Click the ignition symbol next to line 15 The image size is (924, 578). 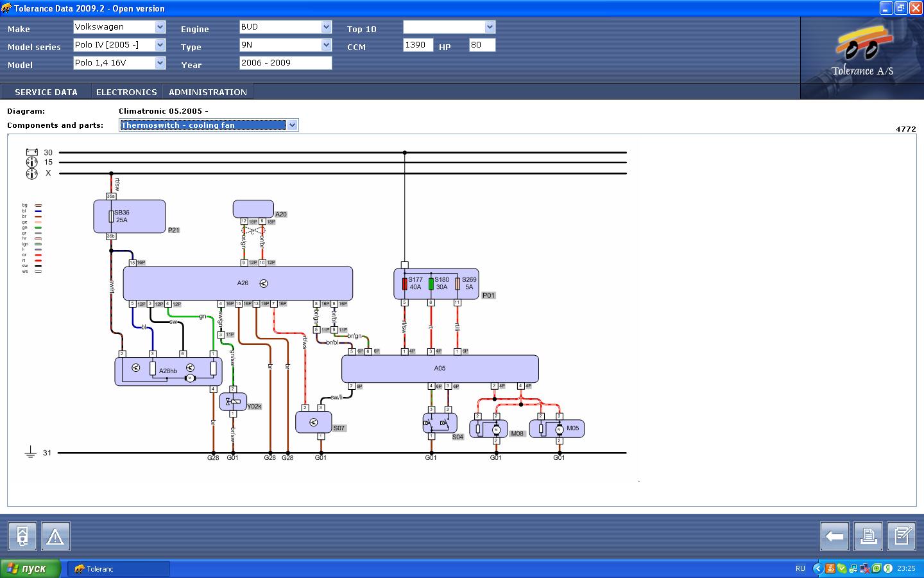(31, 162)
